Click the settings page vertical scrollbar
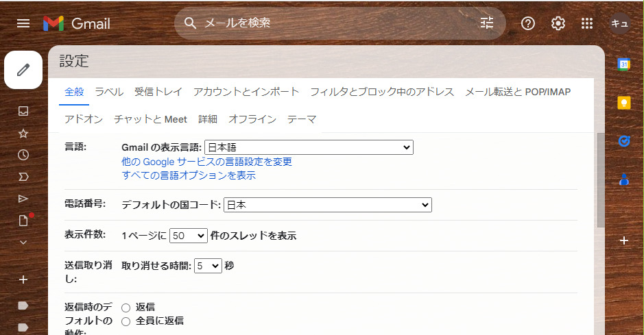The image size is (644, 335). pos(601,179)
